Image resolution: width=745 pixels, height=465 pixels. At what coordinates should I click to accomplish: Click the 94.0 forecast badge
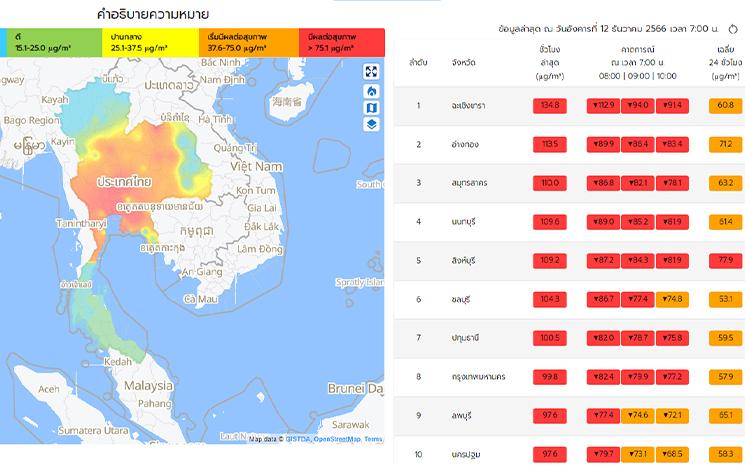tap(638, 105)
